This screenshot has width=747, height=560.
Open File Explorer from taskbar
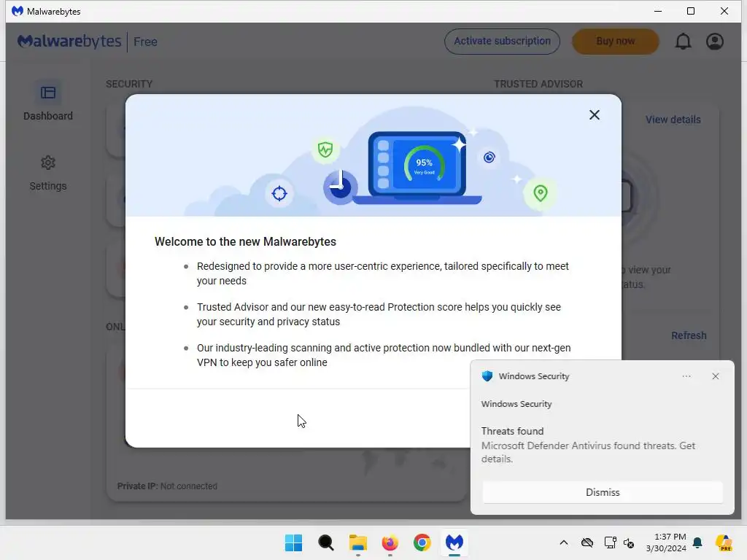tap(357, 542)
